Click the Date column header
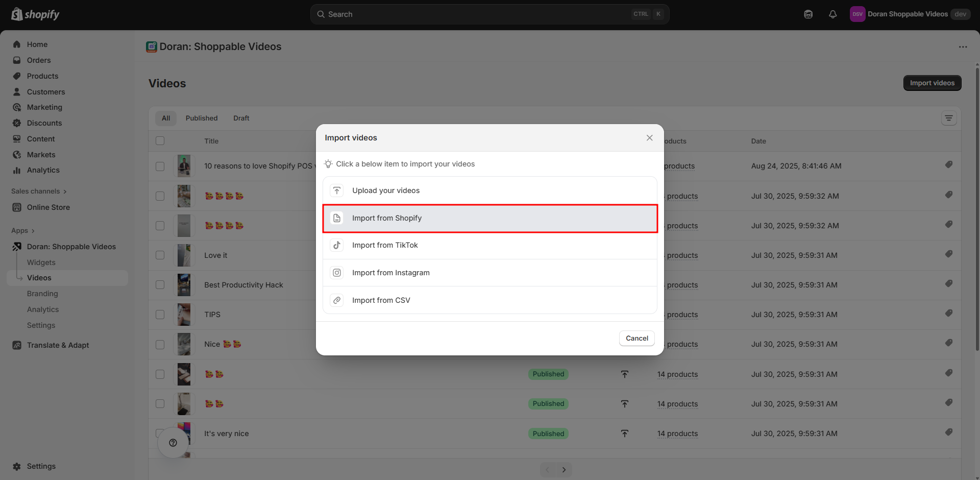This screenshot has height=480, width=980. [x=758, y=141]
